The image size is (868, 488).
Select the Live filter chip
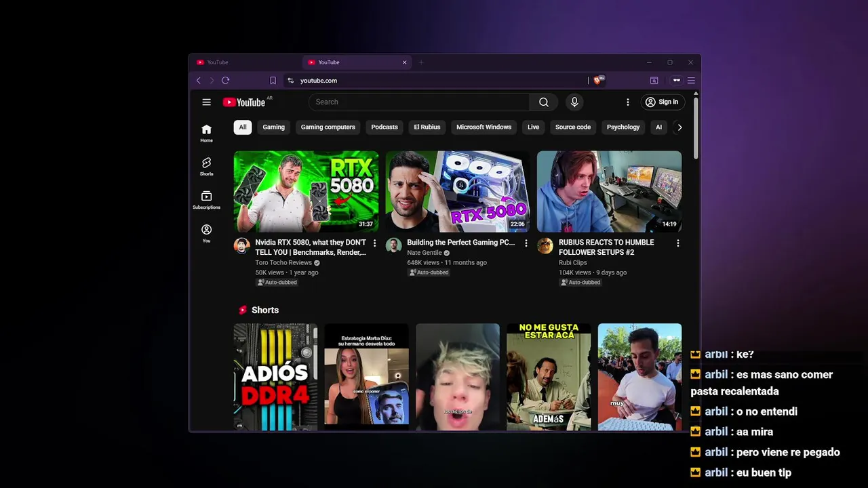(x=534, y=127)
